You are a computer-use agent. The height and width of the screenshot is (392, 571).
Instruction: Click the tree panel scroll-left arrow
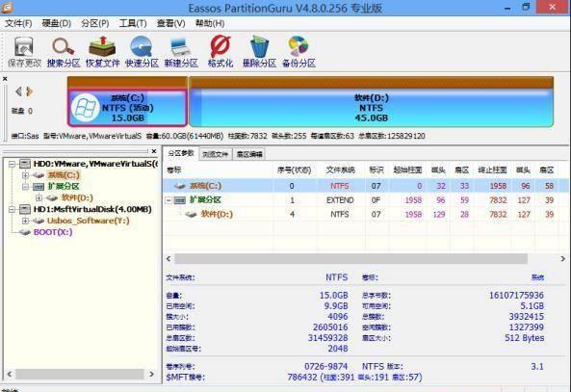[x=10, y=374]
